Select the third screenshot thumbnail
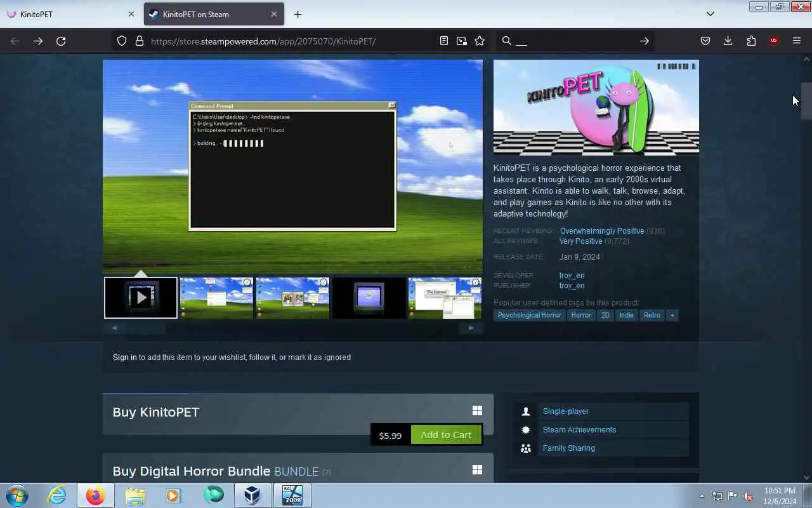This screenshot has width=812, height=508. [x=292, y=297]
